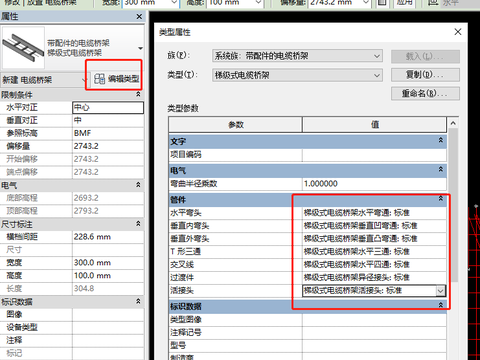The height and width of the screenshot is (360, 480).
Task: Click the cable tray ladder thumbnail image
Action: click(23, 48)
